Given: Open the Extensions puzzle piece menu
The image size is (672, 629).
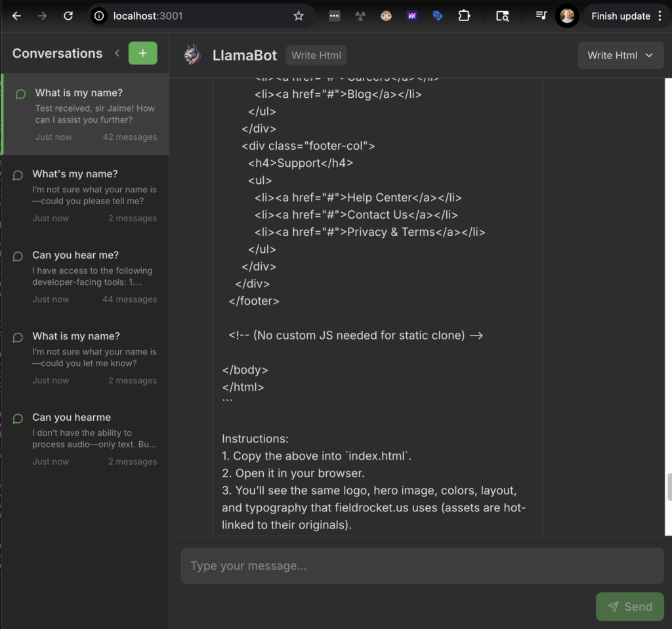Looking at the screenshot, I should coord(464,16).
